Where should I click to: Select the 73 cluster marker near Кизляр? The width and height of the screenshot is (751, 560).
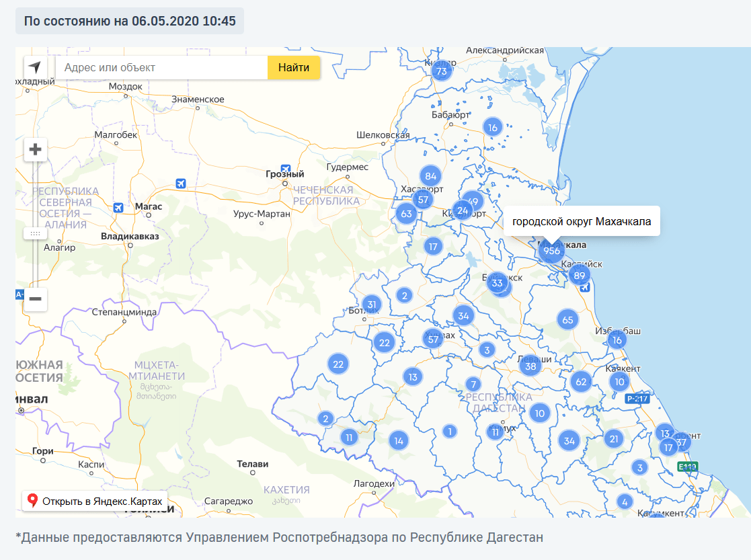[x=442, y=70]
